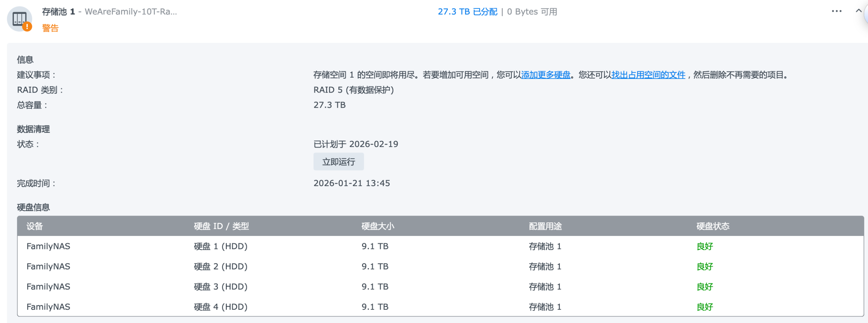This screenshot has height=323, width=868.
Task: Select the 硬盘 1 (HDD) row
Action: point(220,246)
